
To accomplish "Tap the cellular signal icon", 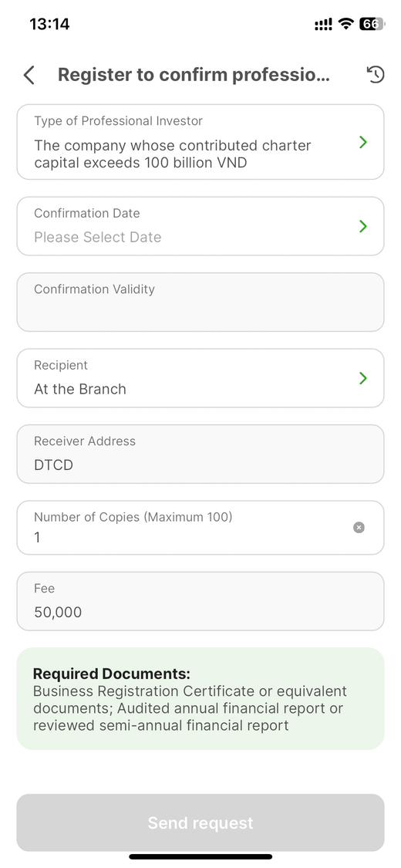I will coord(324,25).
